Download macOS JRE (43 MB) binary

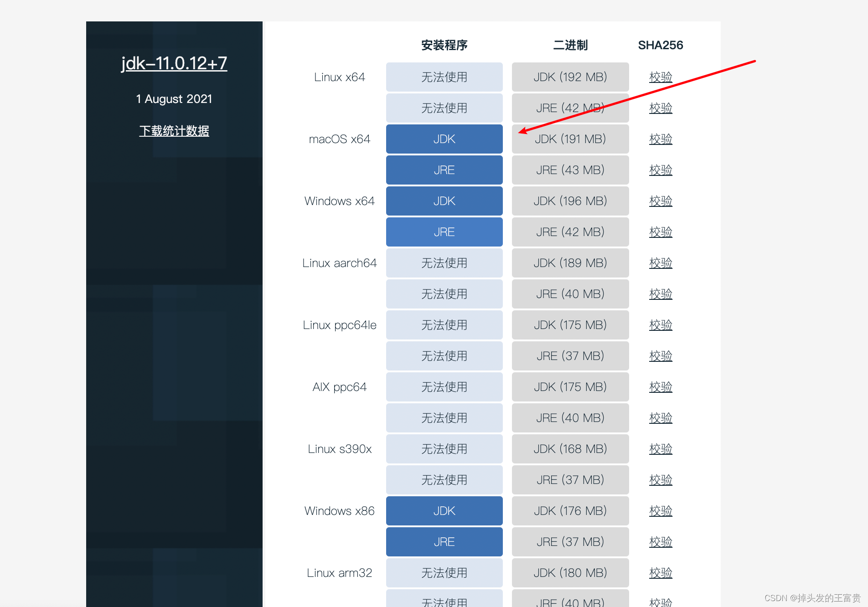570,170
